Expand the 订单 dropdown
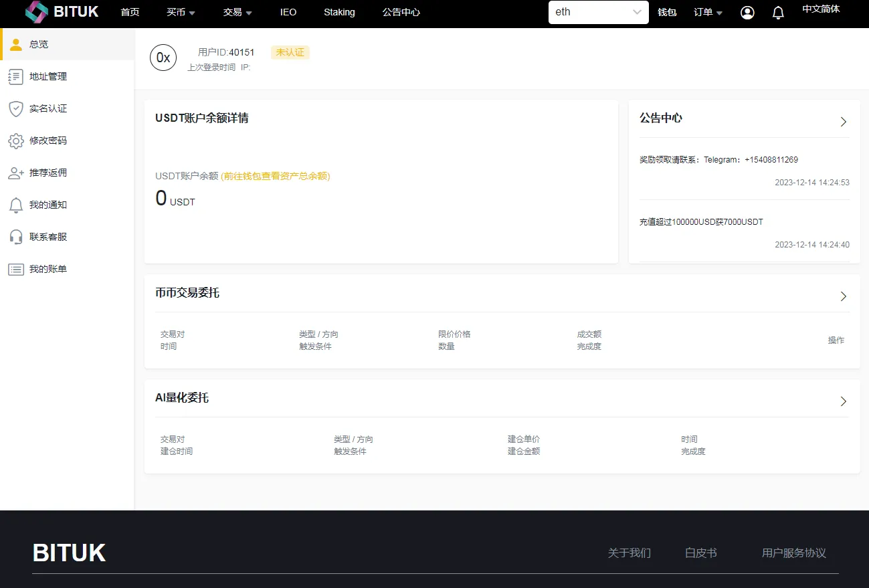Viewport: 869px width, 588px height. [x=707, y=12]
